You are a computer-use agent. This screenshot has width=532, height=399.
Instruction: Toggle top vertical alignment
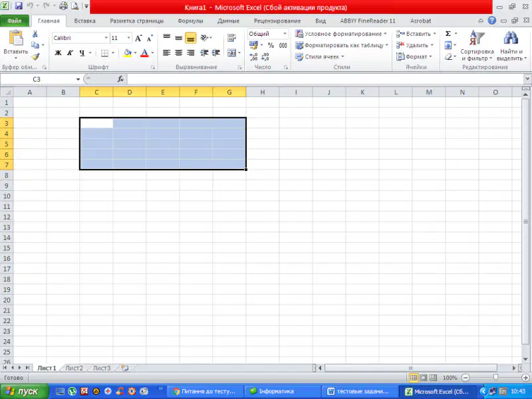coord(167,38)
